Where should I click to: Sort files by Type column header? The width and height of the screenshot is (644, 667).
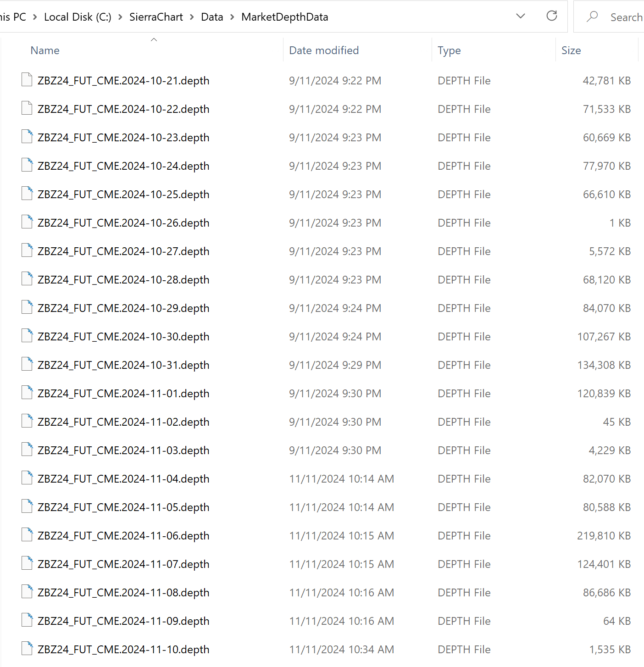pyautogui.click(x=449, y=50)
